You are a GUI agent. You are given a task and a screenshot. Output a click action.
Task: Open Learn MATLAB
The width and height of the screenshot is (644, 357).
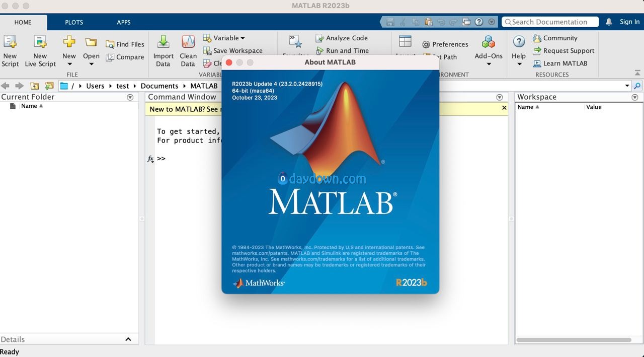[560, 63]
